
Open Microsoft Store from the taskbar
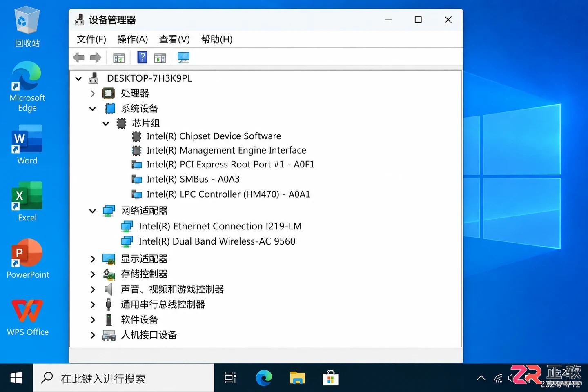[330, 378]
